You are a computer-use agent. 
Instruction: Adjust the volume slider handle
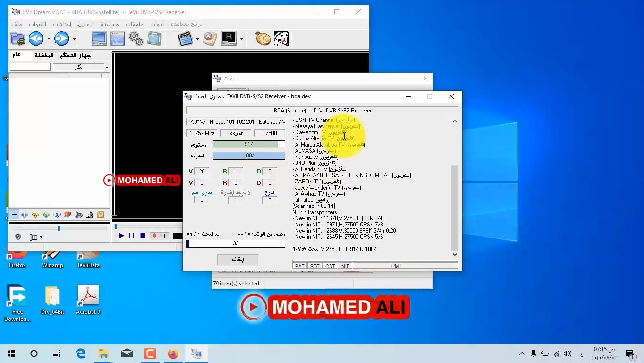tap(59, 228)
